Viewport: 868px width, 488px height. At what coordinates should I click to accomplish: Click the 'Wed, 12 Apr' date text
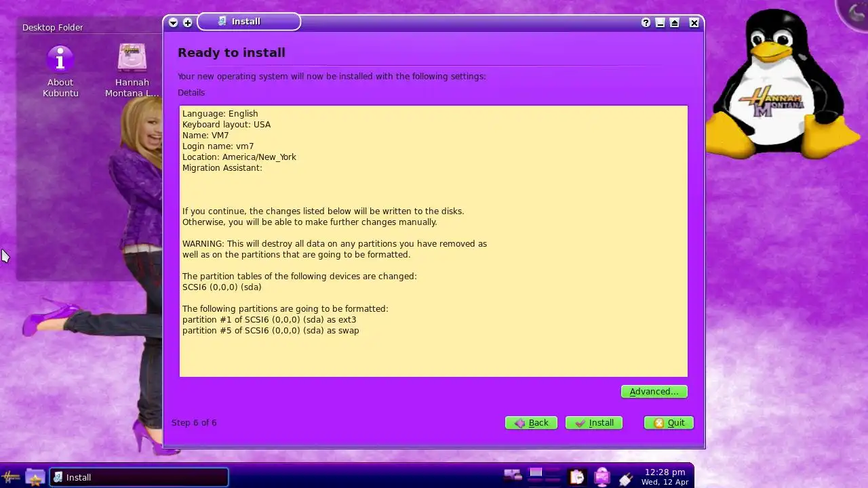click(665, 482)
